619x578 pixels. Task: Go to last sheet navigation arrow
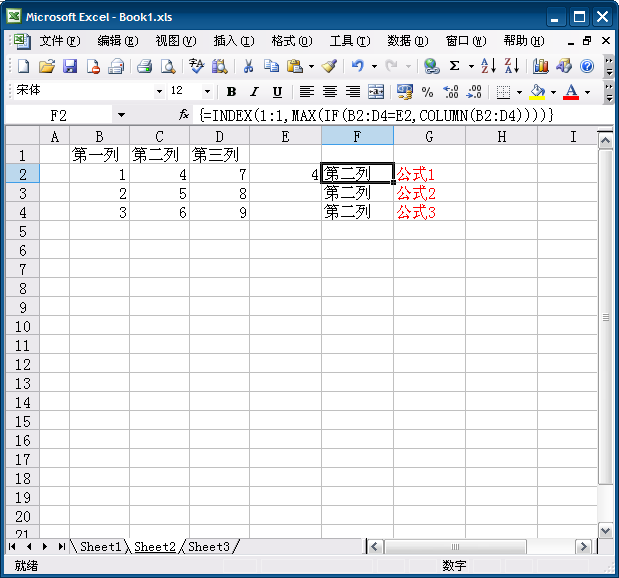(61, 546)
